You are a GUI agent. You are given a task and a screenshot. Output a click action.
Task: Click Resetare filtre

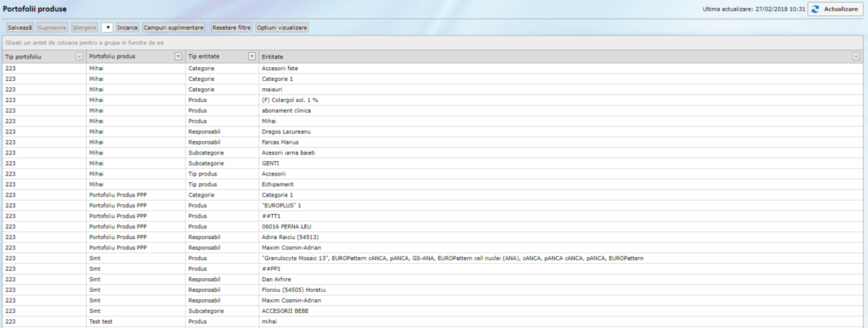coord(231,27)
